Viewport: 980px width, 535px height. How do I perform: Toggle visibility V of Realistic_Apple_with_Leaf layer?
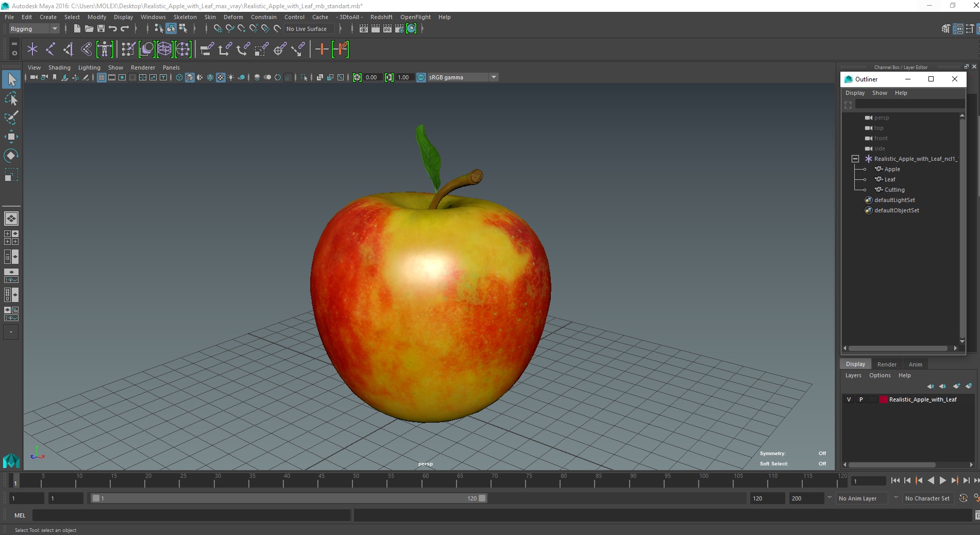click(x=849, y=399)
